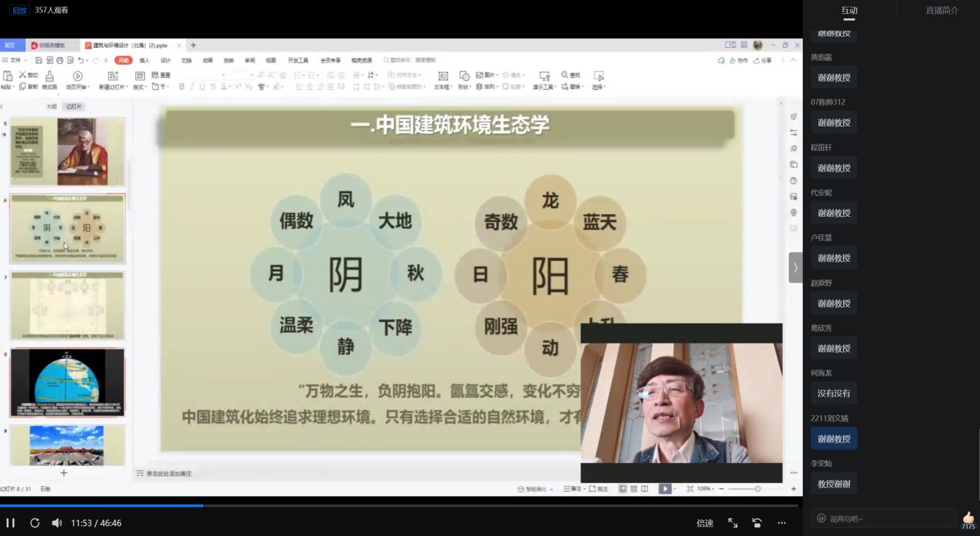Click the 插入 ribbon tab
The image size is (980, 536).
pos(144,60)
